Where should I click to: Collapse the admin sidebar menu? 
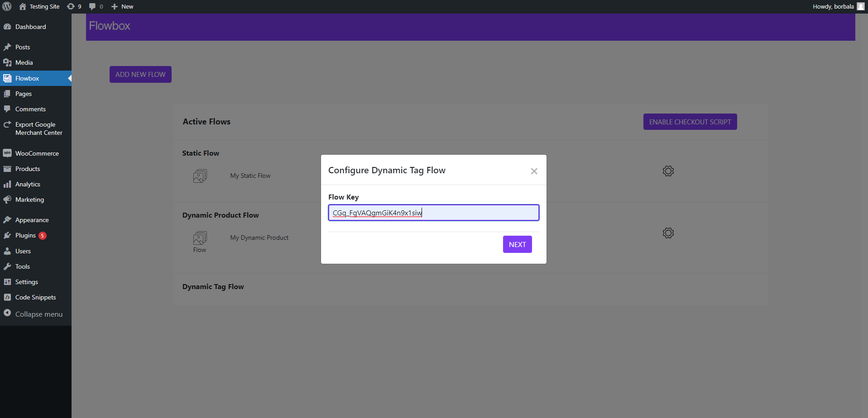click(x=36, y=314)
